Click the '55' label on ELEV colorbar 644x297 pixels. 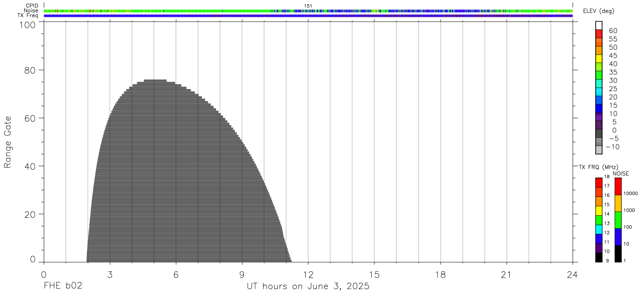coord(613,39)
